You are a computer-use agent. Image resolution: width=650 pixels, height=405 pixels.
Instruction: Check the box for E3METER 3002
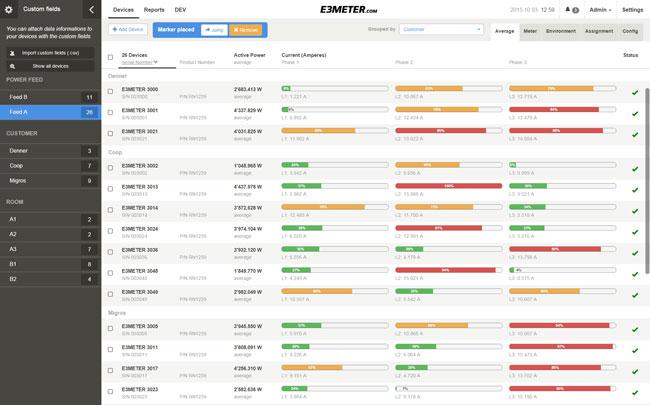[110, 168]
